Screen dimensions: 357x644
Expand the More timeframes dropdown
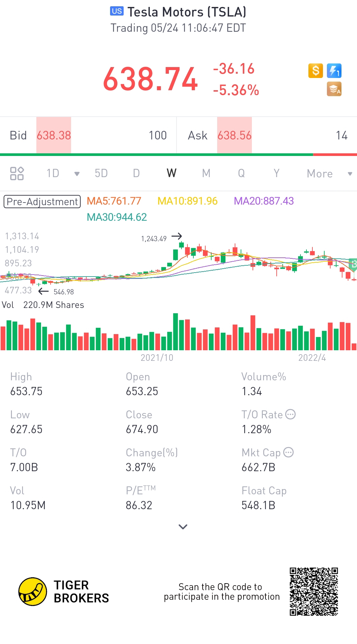click(350, 174)
